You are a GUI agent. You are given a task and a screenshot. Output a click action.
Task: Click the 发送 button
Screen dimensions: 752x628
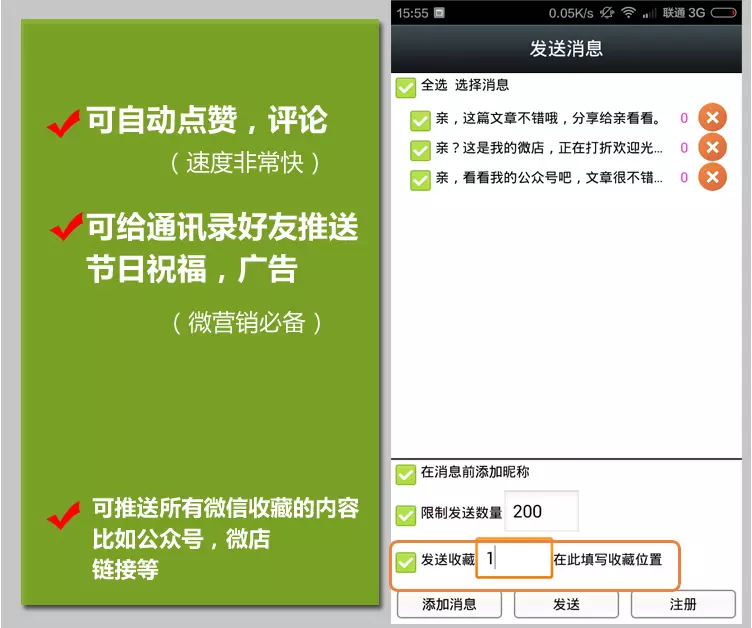click(566, 604)
